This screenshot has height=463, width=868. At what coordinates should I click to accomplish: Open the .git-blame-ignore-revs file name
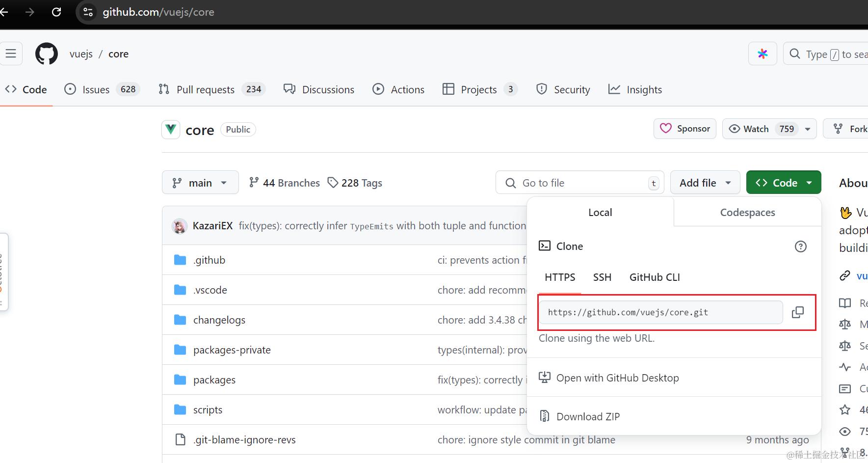coord(244,439)
